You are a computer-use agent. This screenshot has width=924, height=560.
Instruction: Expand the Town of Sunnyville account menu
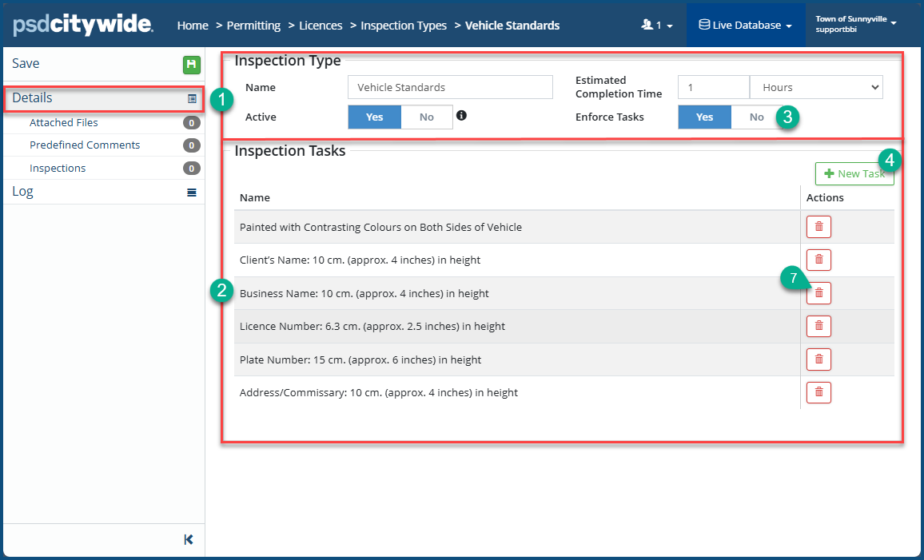[855, 24]
